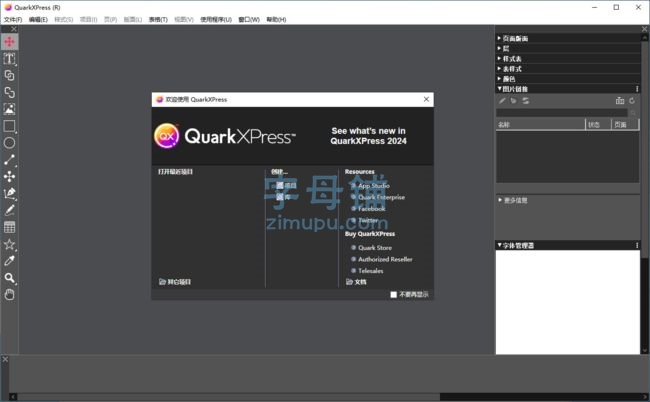The image size is (650, 402).
Task: Click the Status column header
Action: coord(598,124)
